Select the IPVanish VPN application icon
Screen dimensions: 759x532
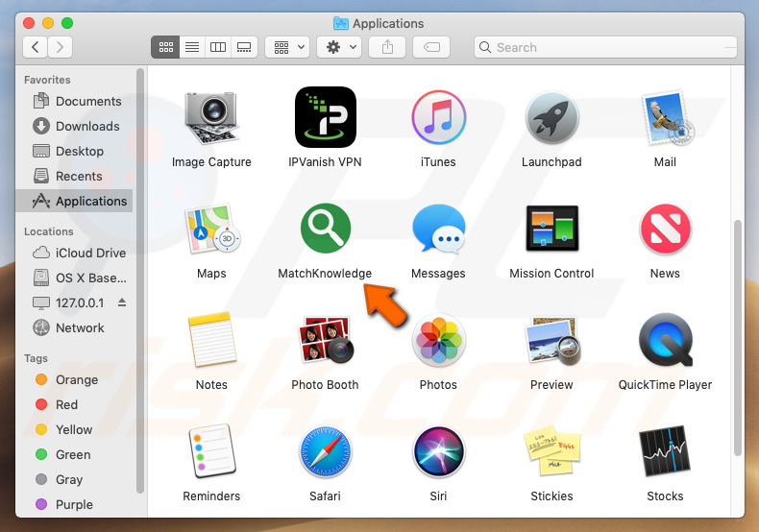click(x=326, y=117)
